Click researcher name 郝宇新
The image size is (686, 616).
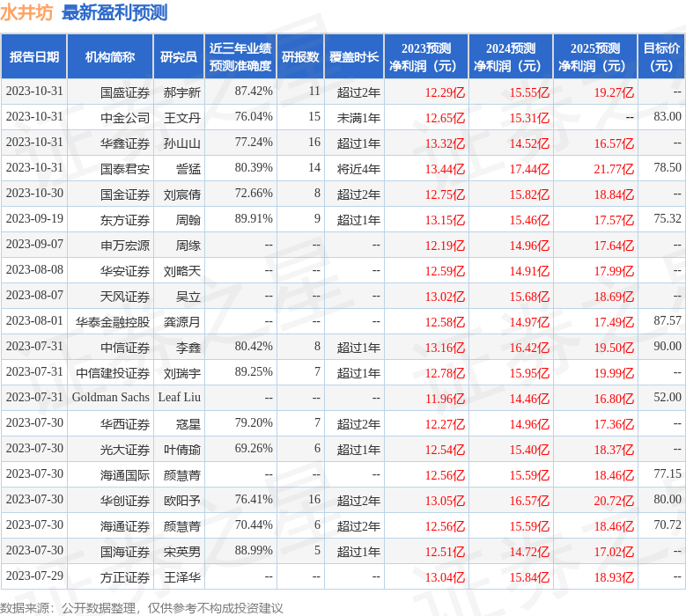(x=182, y=92)
